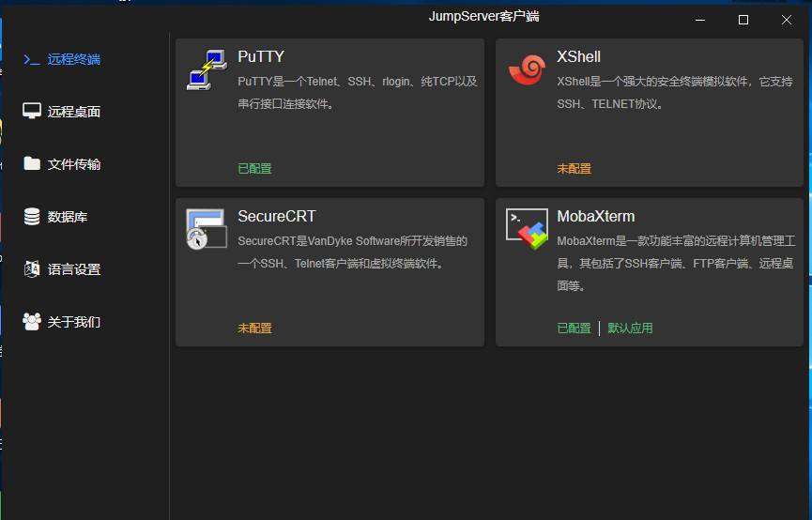Click the monitor icon beside 远程桌面
This screenshot has height=520, width=812.
32,111
